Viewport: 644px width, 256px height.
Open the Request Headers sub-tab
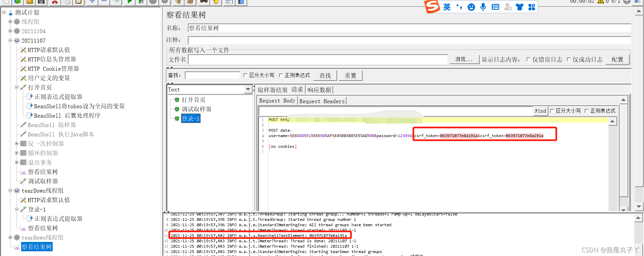[x=322, y=101]
